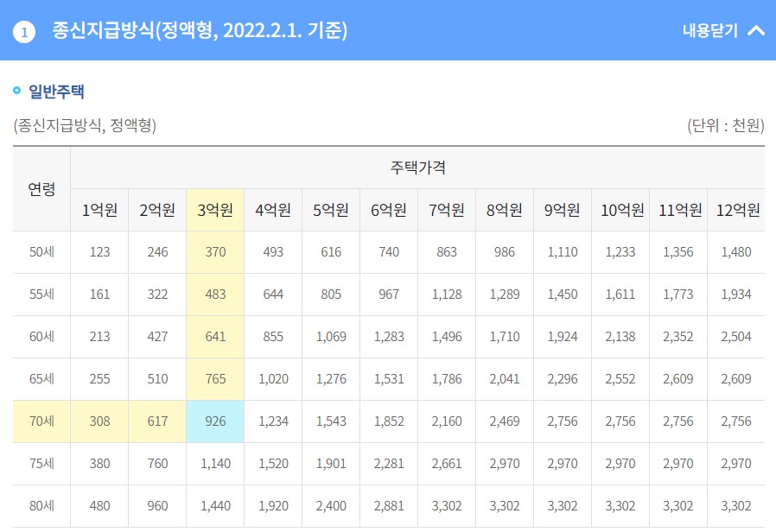Click cell 2,881 in the 80세 row
Viewport: 776px width, 532px height.
(389, 506)
